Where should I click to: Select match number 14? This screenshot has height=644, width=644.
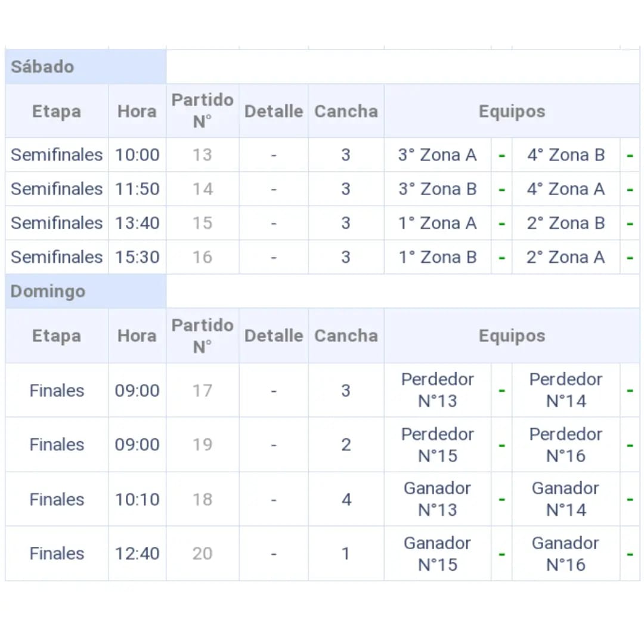pos(202,189)
